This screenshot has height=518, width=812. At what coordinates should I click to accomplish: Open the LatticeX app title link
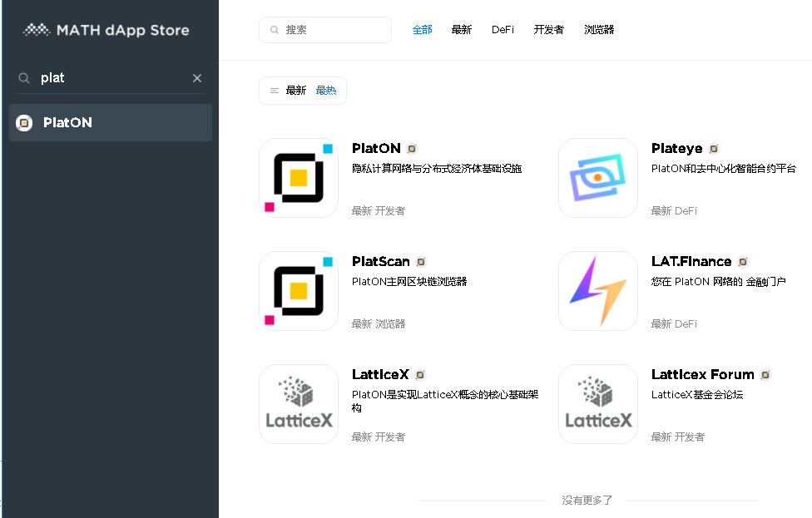point(381,374)
